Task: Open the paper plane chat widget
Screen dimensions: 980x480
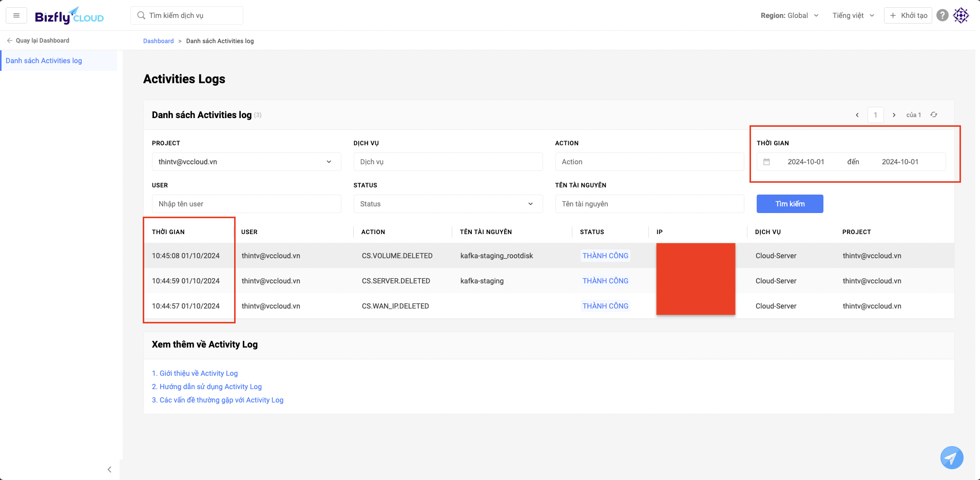Action: coord(951,457)
